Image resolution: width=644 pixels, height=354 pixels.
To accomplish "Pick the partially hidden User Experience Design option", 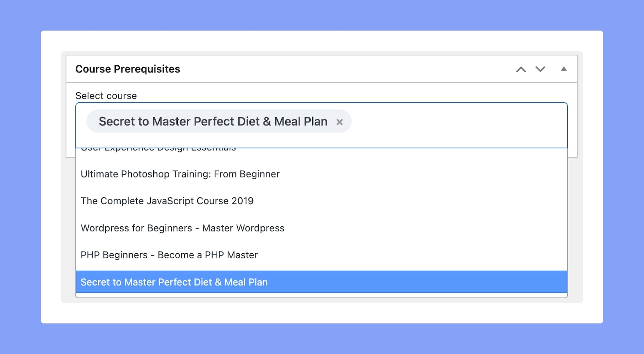I will 322,150.
